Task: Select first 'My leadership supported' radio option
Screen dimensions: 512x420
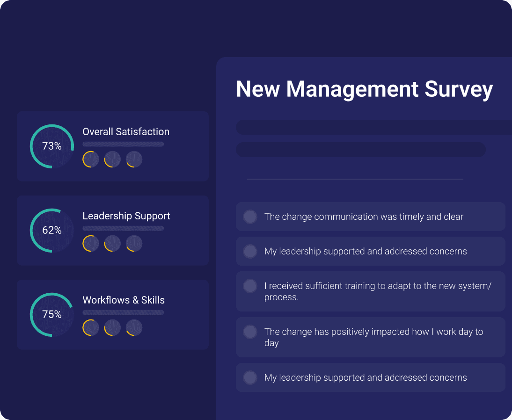Action: click(250, 251)
